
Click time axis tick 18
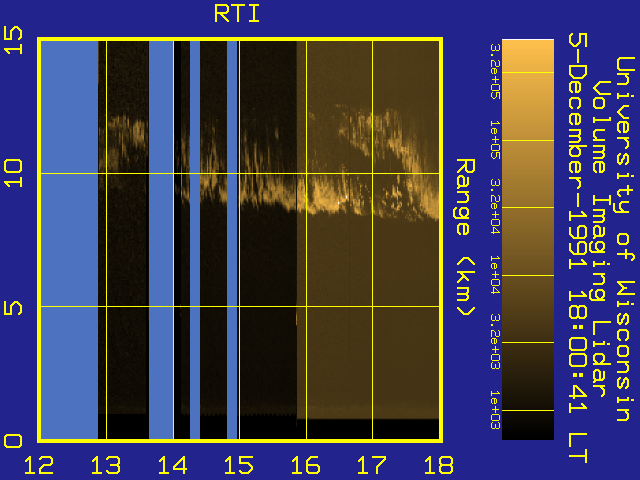439,465
